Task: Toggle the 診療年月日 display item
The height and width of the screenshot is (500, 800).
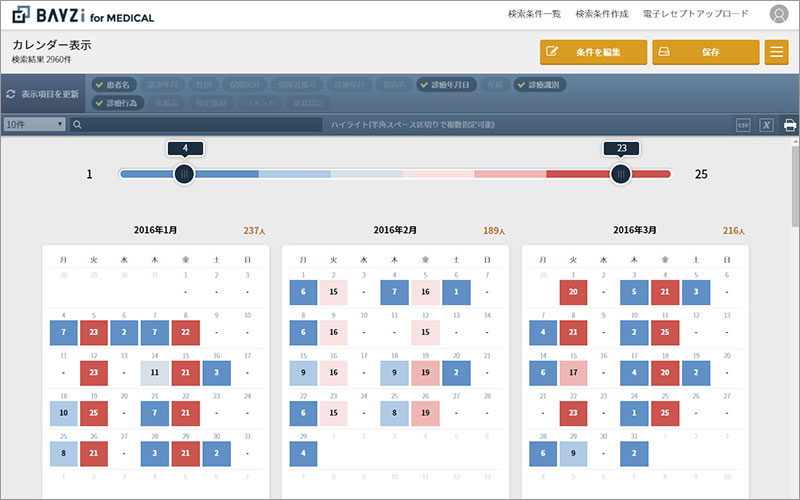Action: 446,85
